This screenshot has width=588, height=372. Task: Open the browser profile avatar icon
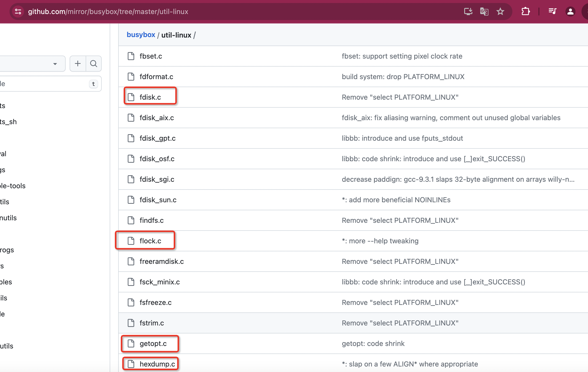click(x=570, y=12)
